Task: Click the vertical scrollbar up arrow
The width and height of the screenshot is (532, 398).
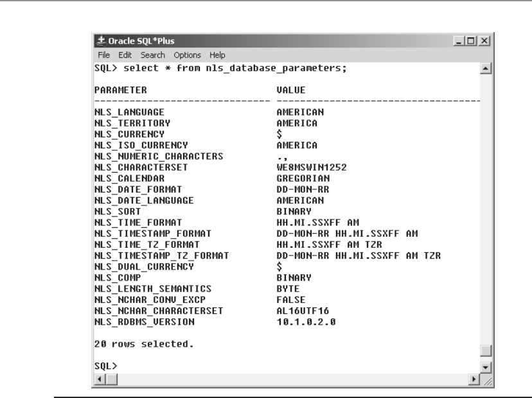Action: coord(486,69)
